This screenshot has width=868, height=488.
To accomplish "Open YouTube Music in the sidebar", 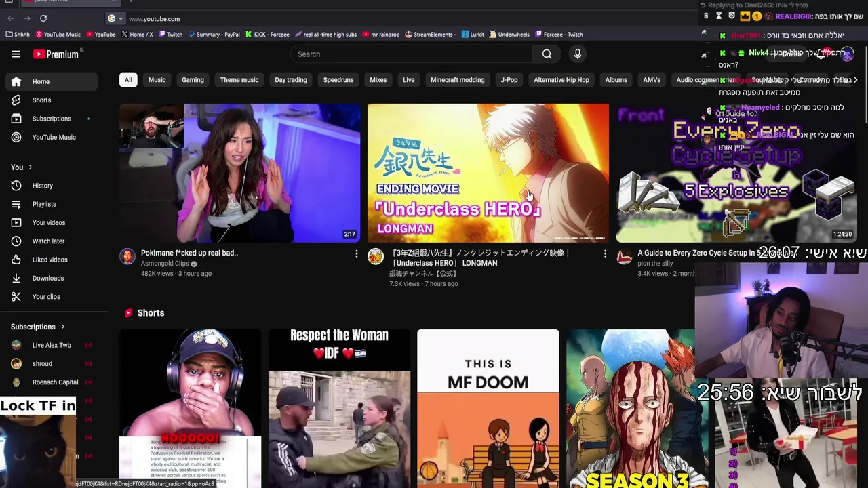I will tap(52, 137).
